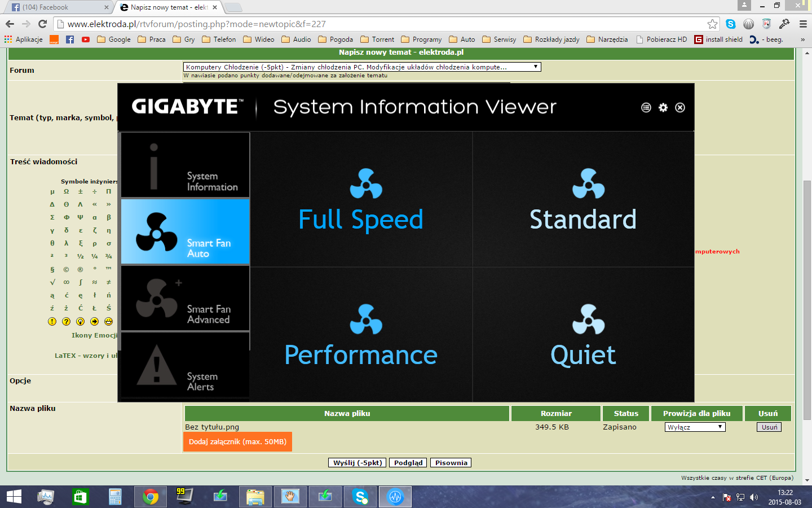Expand the Programy bookmarks folder

tap(421, 40)
